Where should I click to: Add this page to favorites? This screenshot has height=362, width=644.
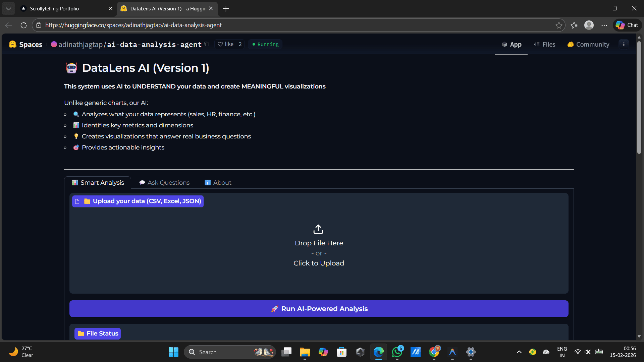coord(559,25)
